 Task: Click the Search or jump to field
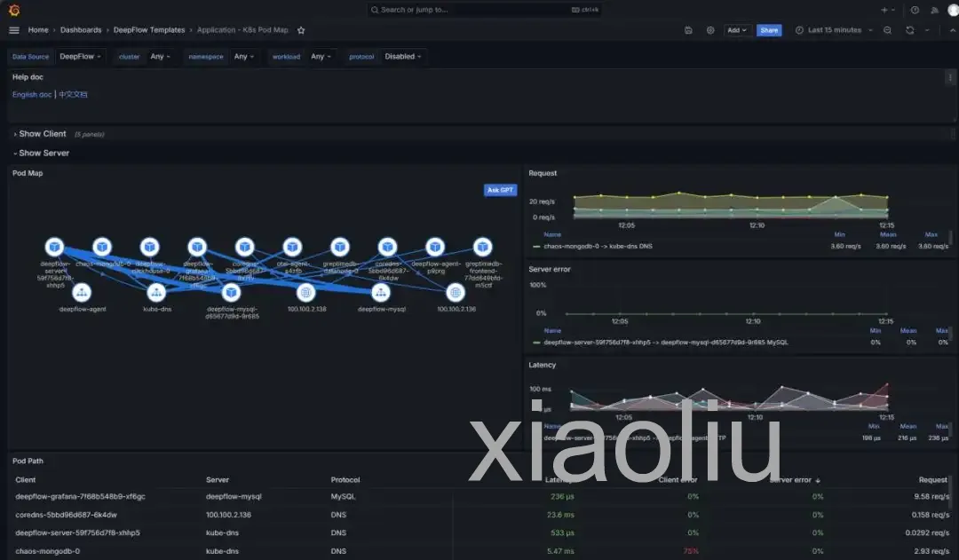click(483, 10)
